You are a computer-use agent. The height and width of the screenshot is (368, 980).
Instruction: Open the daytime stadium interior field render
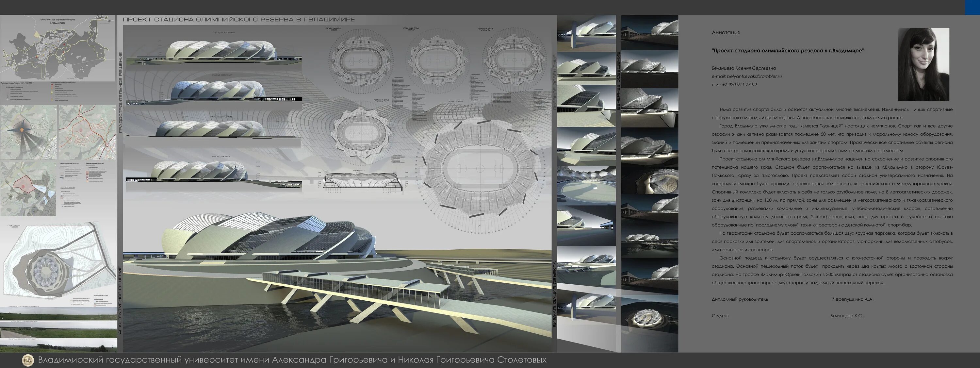click(x=586, y=186)
